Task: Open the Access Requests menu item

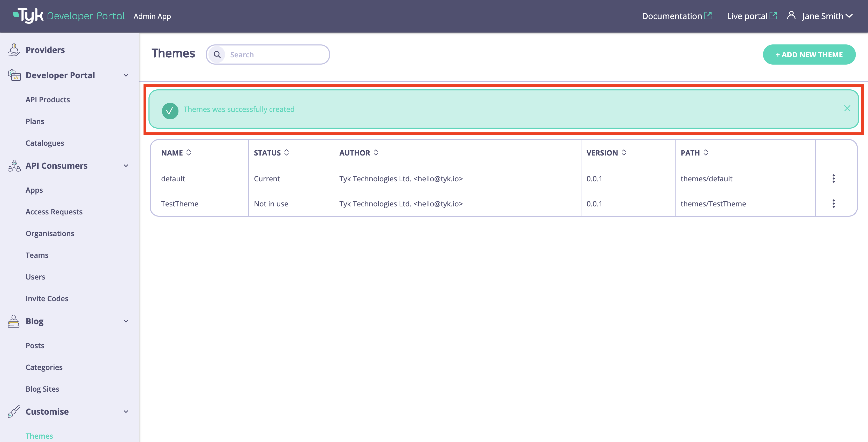Action: [54, 212]
